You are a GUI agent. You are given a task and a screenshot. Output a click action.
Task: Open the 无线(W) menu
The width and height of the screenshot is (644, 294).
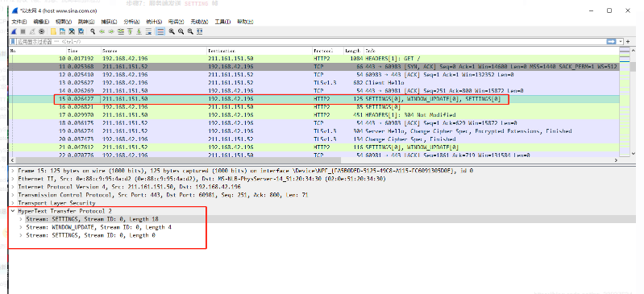[x=199, y=22]
